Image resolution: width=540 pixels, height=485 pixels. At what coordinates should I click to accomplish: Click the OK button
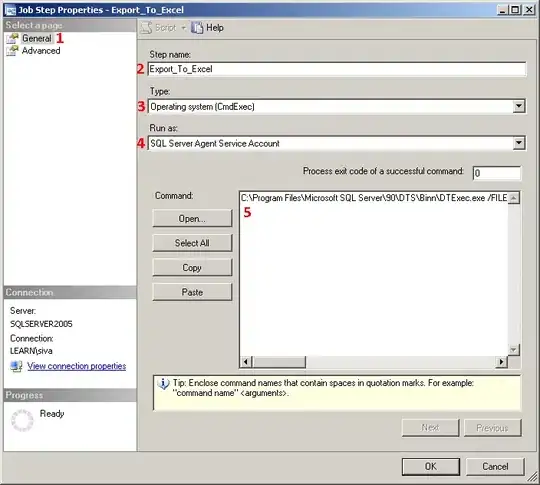(430, 466)
